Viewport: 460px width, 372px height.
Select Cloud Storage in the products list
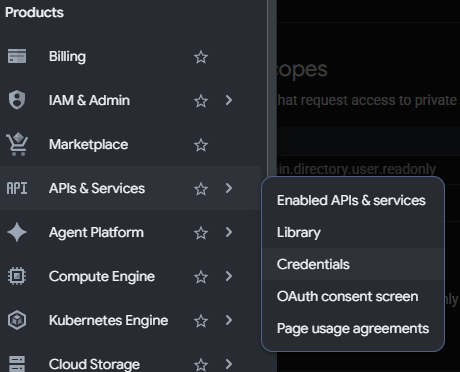pyautogui.click(x=94, y=364)
